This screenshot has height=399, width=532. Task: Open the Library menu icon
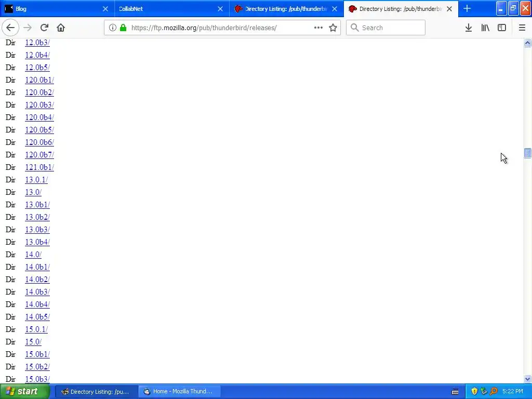(485, 28)
